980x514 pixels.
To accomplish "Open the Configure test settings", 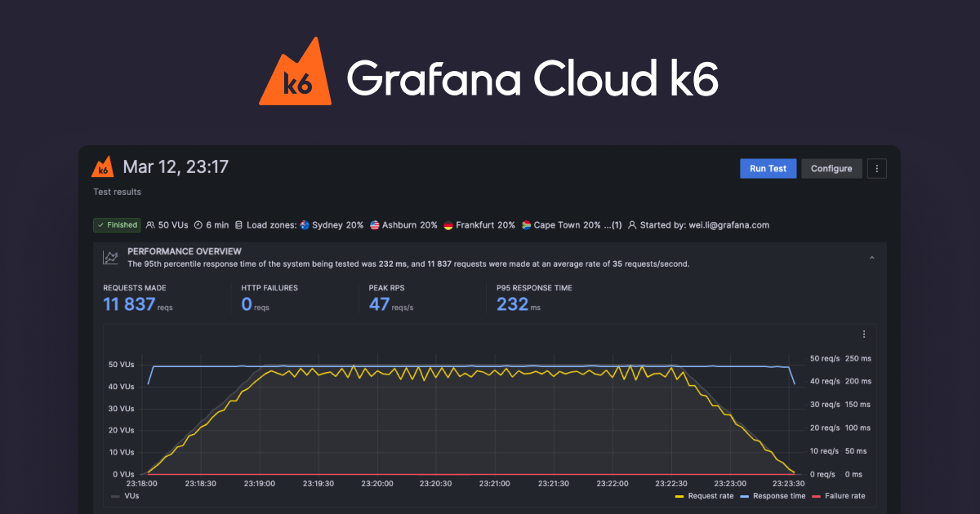I will tap(831, 169).
